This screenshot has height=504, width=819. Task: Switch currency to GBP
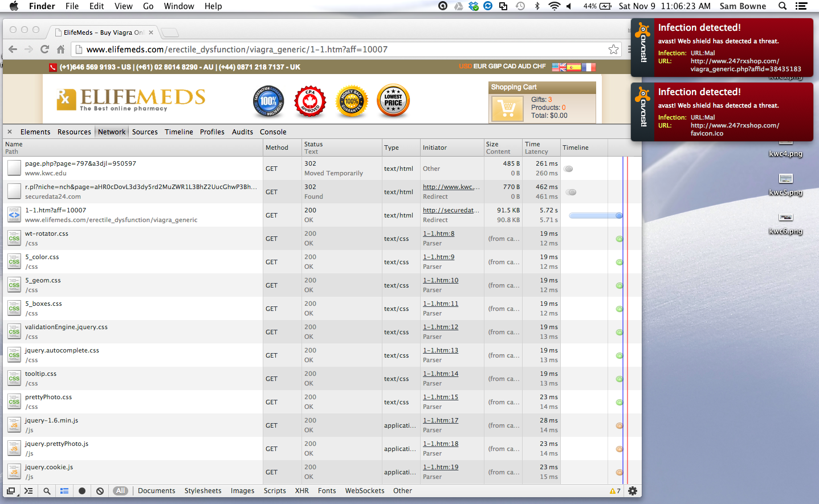coord(495,67)
